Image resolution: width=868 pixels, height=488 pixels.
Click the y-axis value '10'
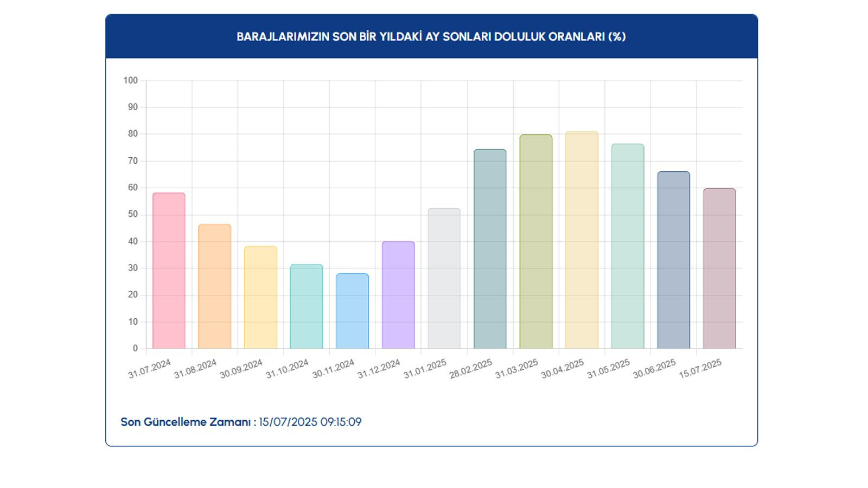click(133, 322)
